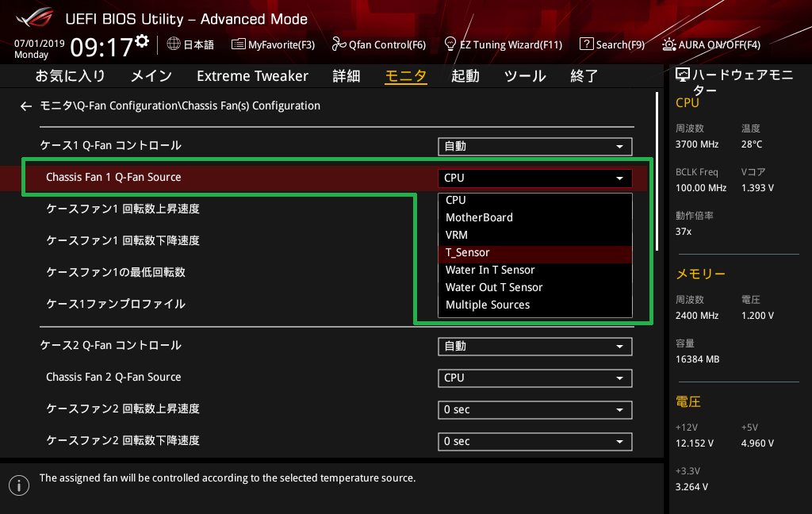Open Search(F9)
Image resolution: width=812 pixels, height=514 pixels.
pyautogui.click(x=612, y=44)
